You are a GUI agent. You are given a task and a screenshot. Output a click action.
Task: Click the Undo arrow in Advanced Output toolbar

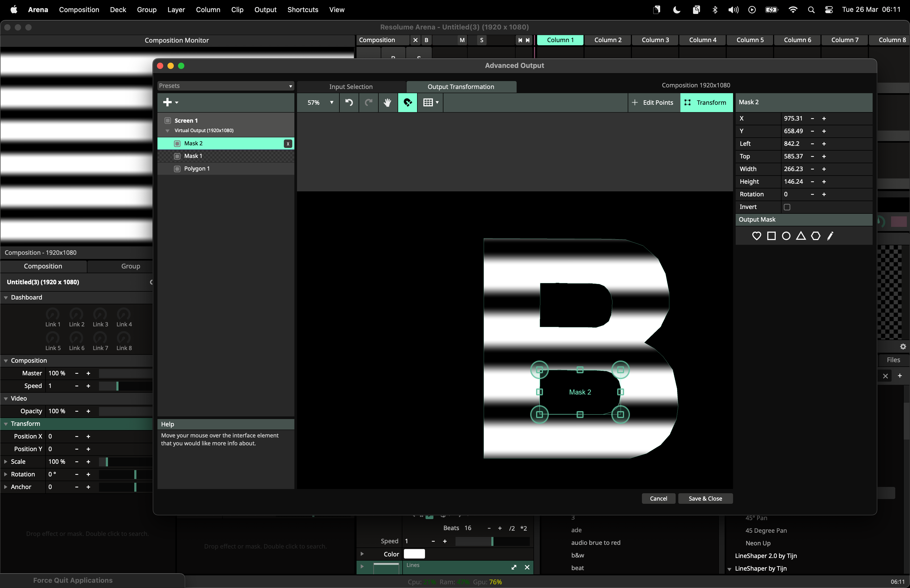click(x=349, y=102)
